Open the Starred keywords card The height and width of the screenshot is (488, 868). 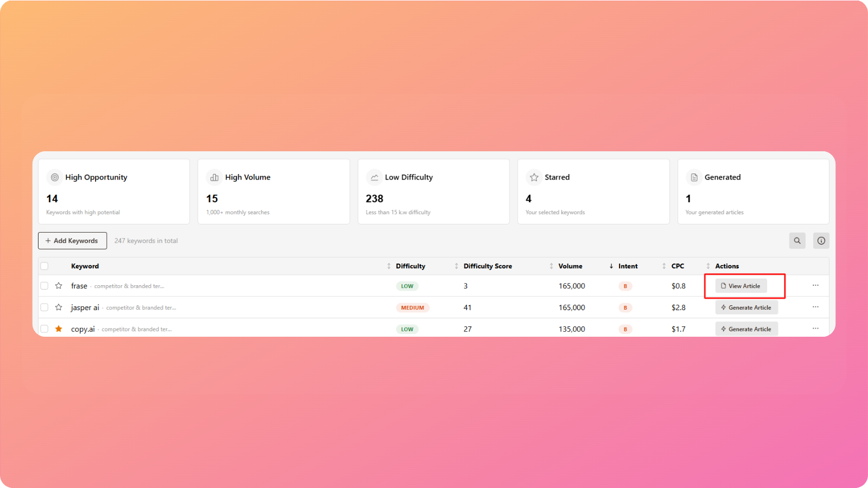coord(593,191)
